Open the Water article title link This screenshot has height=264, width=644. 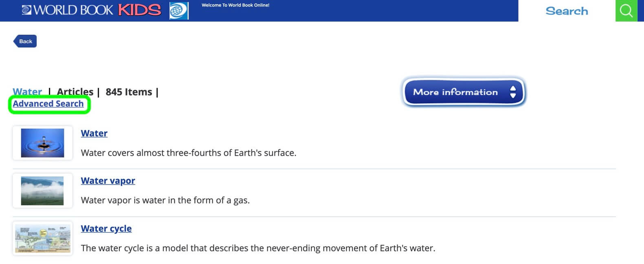pos(94,133)
